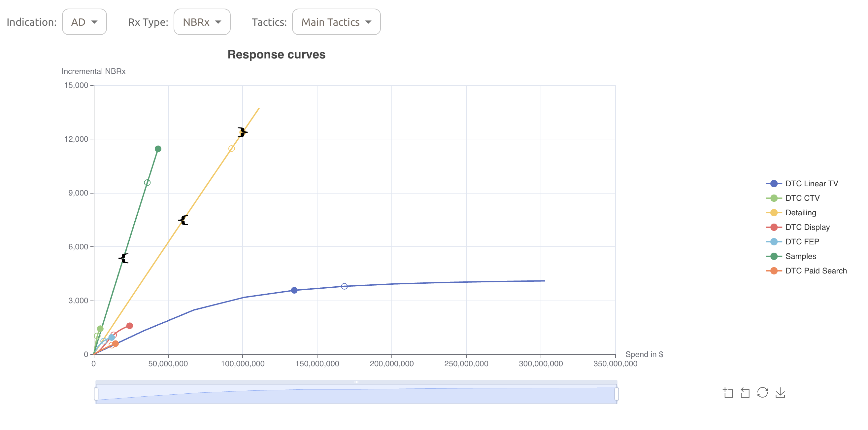
Task: Toggle DTC CTV legend entry
Action: (x=802, y=198)
